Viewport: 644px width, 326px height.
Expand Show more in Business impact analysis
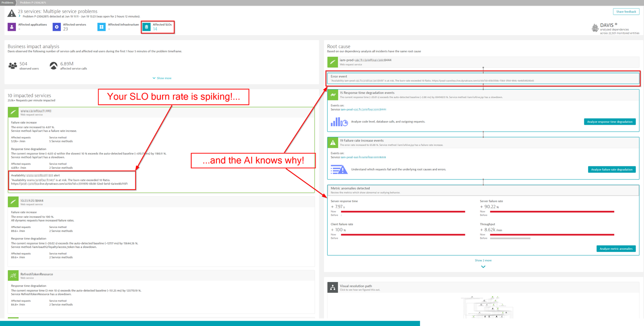[x=162, y=78]
